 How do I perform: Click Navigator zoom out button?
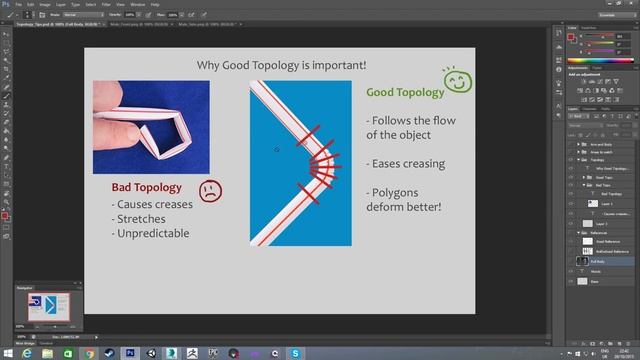(x=37, y=327)
